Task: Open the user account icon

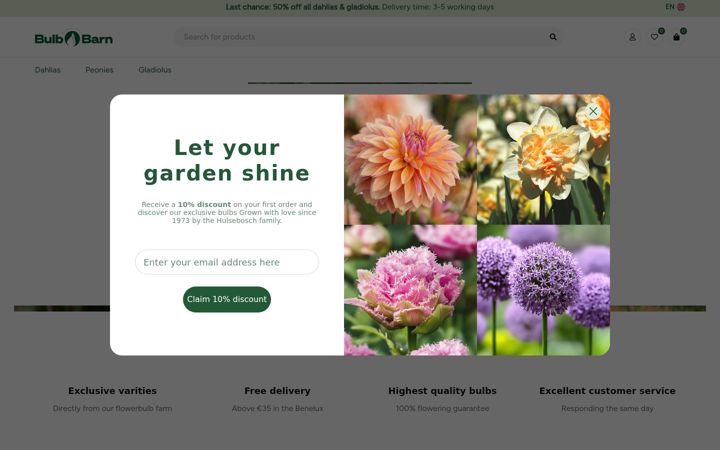Action: coord(632,37)
